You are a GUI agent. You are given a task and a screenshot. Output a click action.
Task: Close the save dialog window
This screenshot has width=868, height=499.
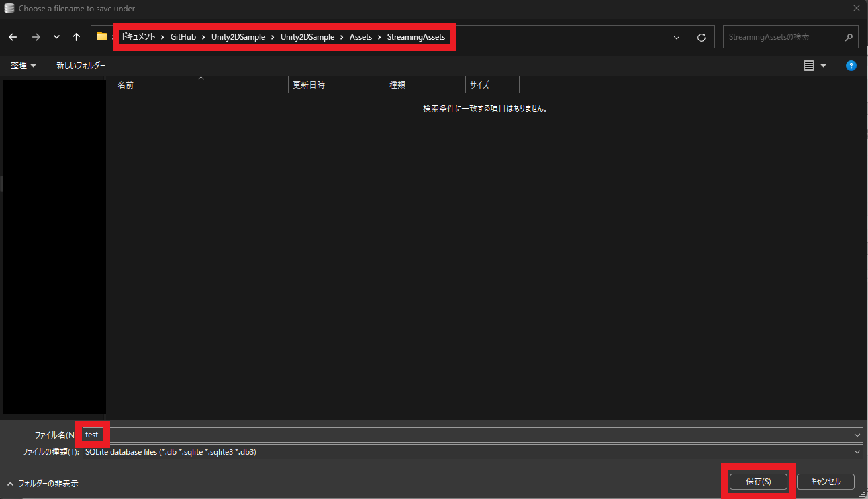(856, 9)
